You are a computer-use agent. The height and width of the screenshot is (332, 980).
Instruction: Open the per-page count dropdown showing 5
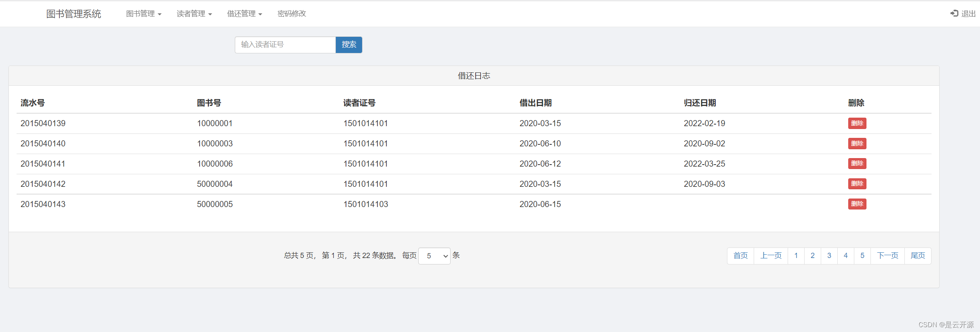434,256
